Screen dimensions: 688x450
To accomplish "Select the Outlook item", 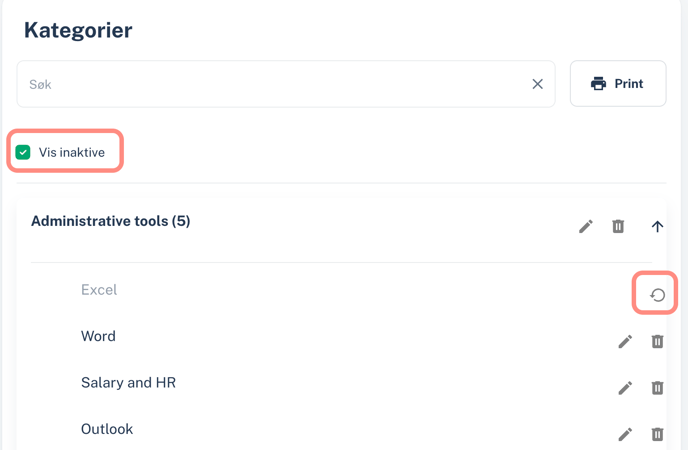I will (107, 429).
